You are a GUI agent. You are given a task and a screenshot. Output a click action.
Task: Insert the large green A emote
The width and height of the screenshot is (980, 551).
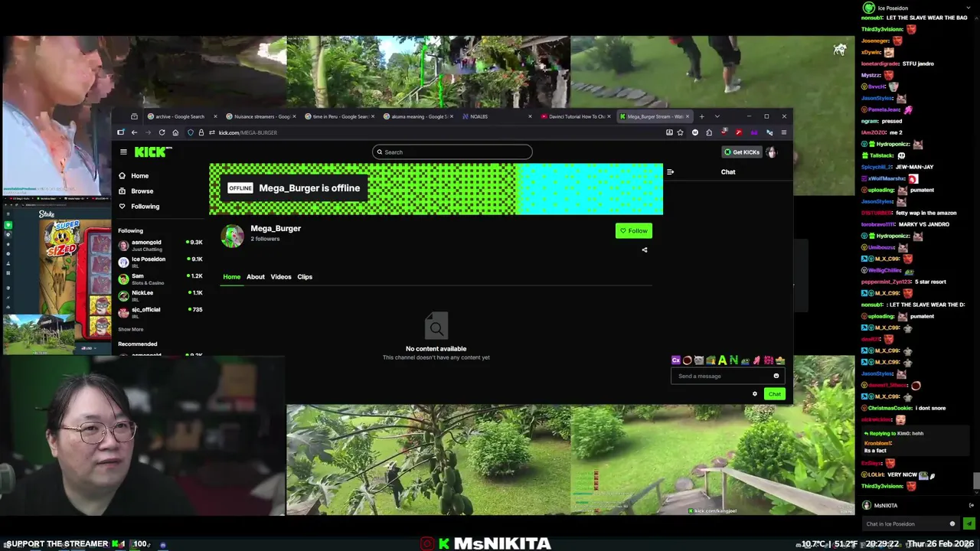(x=722, y=360)
